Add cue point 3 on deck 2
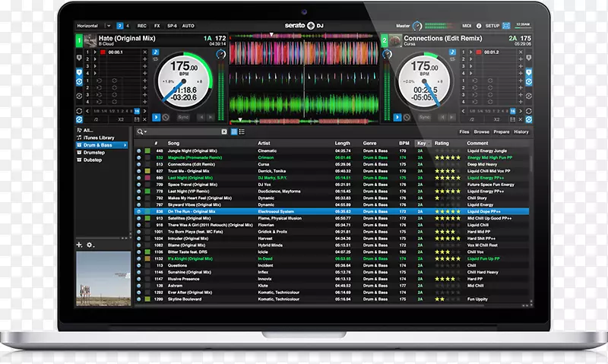This screenshot has height=364, width=608. point(521,66)
